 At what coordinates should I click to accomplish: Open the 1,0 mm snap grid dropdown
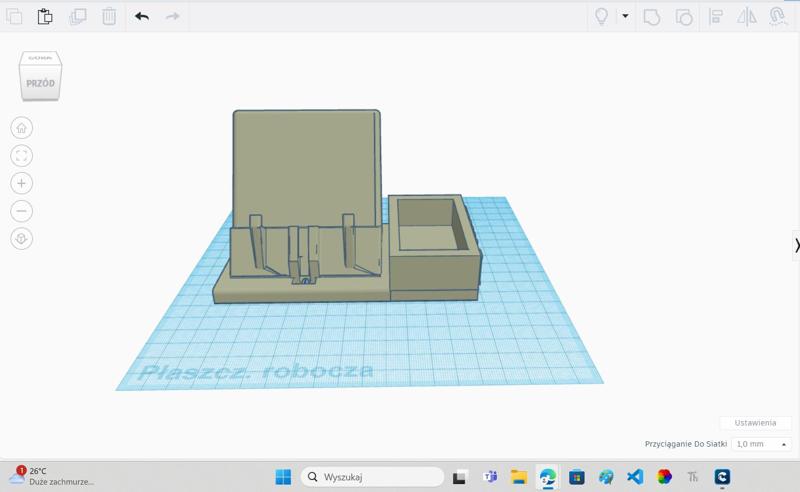coord(761,444)
